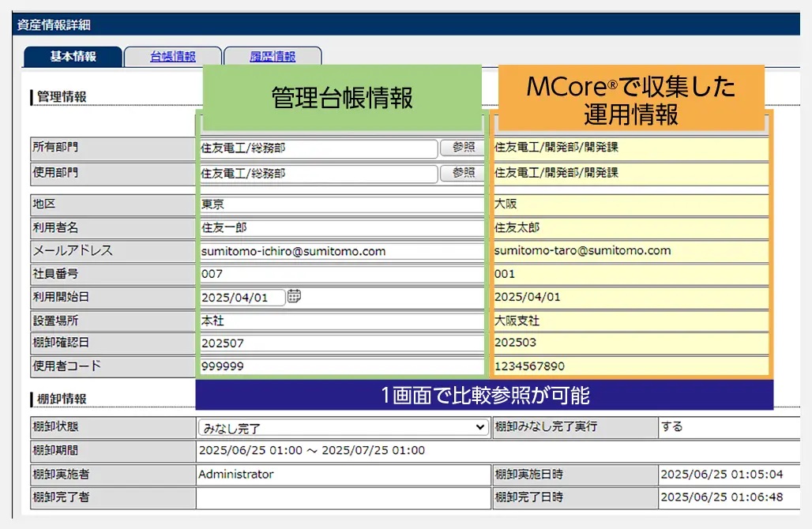
Task: Click the 棚卸情報 section heading
Action: coord(62,399)
